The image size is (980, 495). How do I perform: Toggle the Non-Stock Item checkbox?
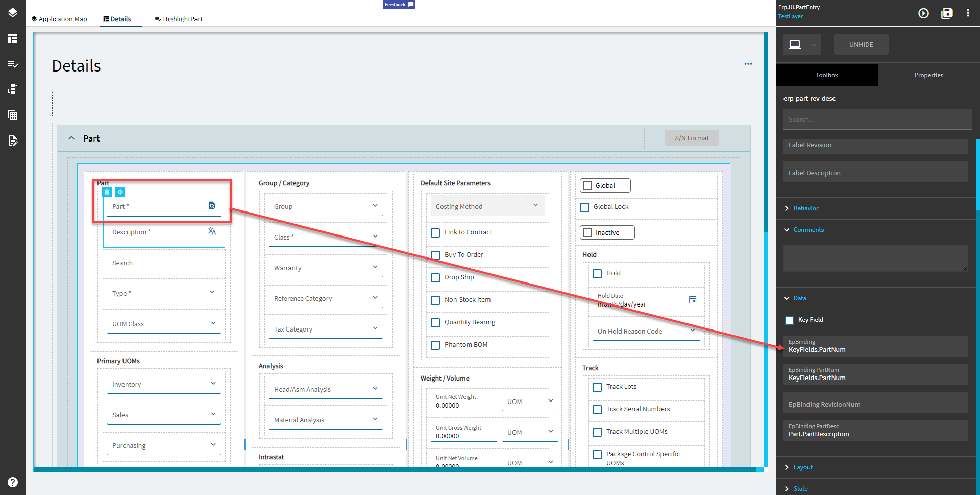pos(435,300)
